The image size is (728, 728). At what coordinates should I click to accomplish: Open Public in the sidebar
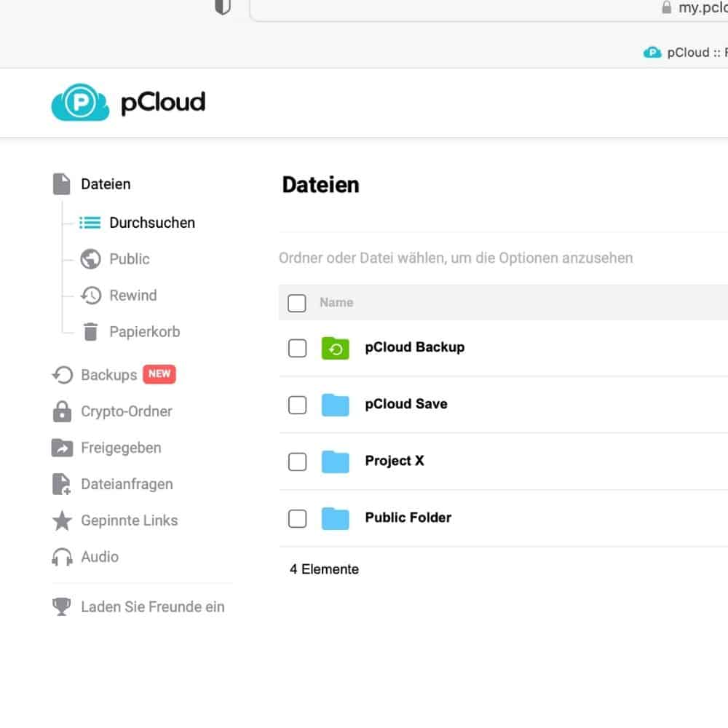coord(130,259)
